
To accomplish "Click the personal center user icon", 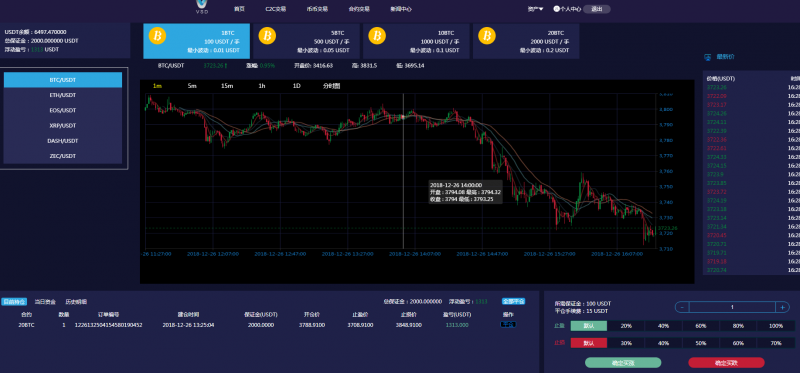I will point(556,9).
